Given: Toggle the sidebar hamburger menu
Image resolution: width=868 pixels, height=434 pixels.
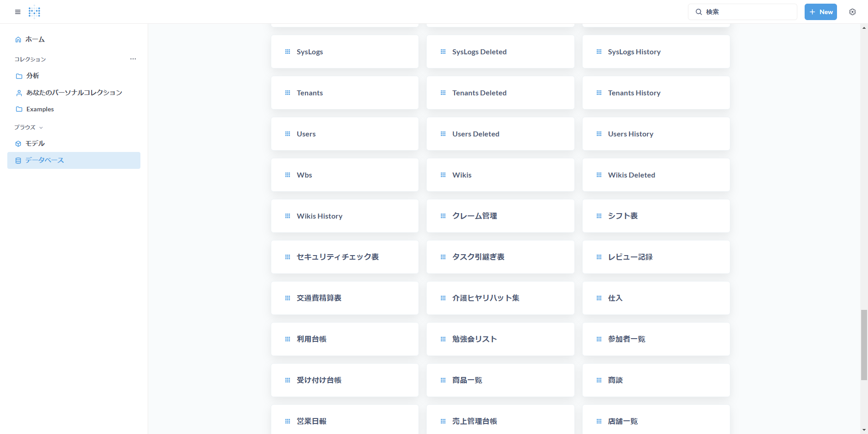Looking at the screenshot, I should pyautogui.click(x=18, y=12).
